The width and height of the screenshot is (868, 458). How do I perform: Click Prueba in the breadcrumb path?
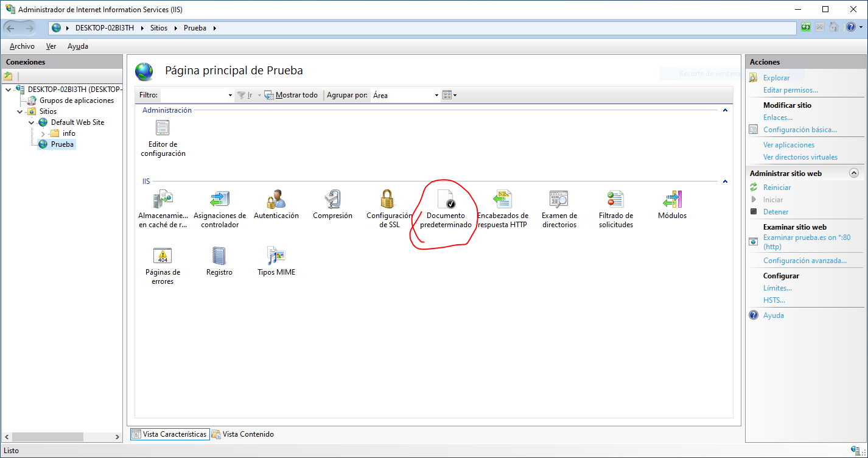point(195,28)
